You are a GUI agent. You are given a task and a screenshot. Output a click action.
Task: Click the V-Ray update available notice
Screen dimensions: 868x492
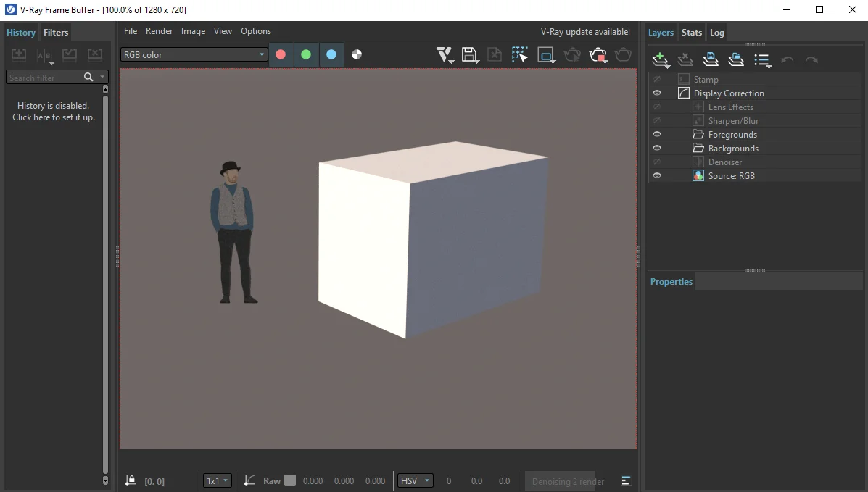coord(585,32)
